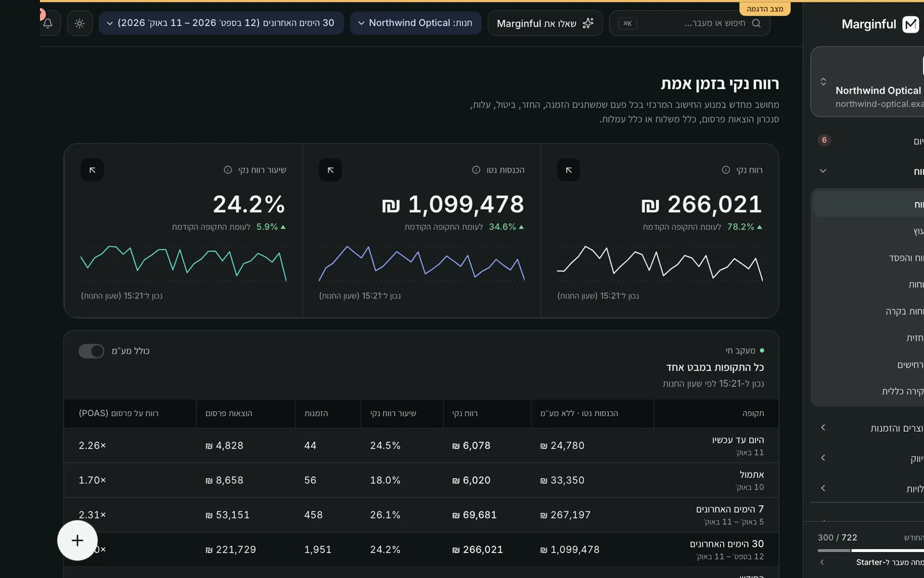Collapse the expanded sidebar section chevron
This screenshot has width=924, height=578.
coord(823,171)
